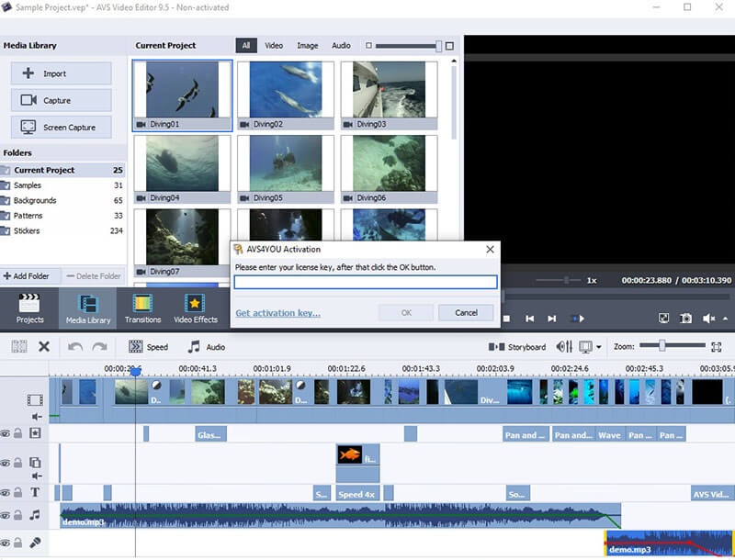735x560 pixels.
Task: Open the audio mixer
Action: point(564,346)
